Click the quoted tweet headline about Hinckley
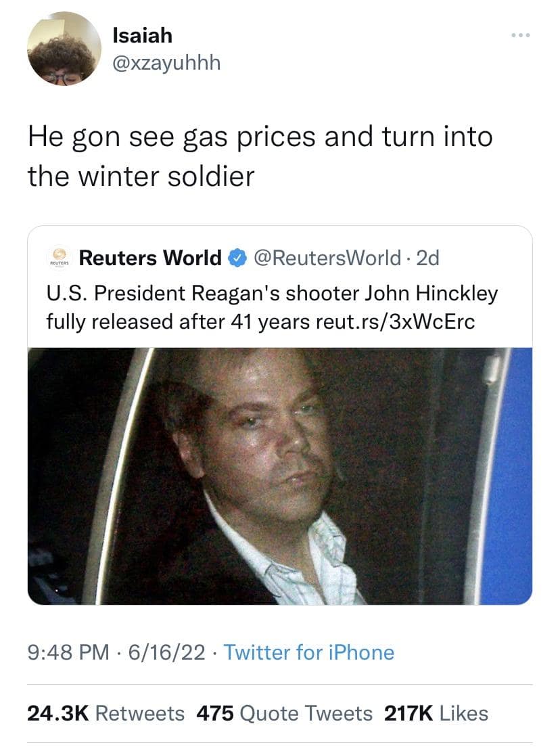Viewport: 560px width, 751px height. 271,294
